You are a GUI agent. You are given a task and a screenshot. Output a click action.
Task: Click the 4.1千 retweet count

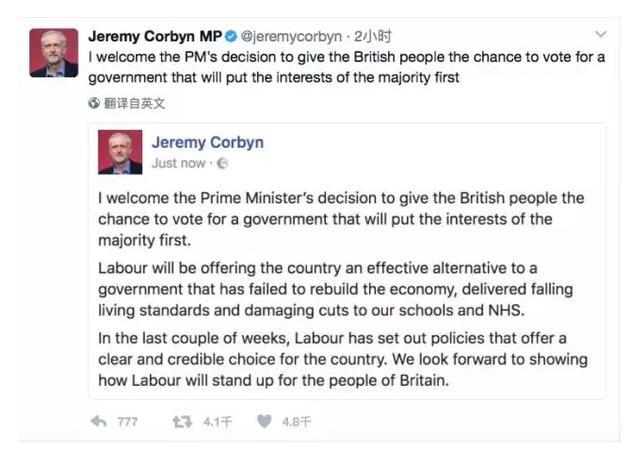click(217, 422)
